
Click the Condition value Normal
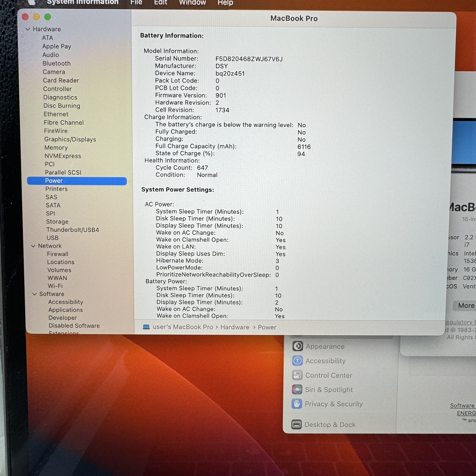(x=207, y=175)
